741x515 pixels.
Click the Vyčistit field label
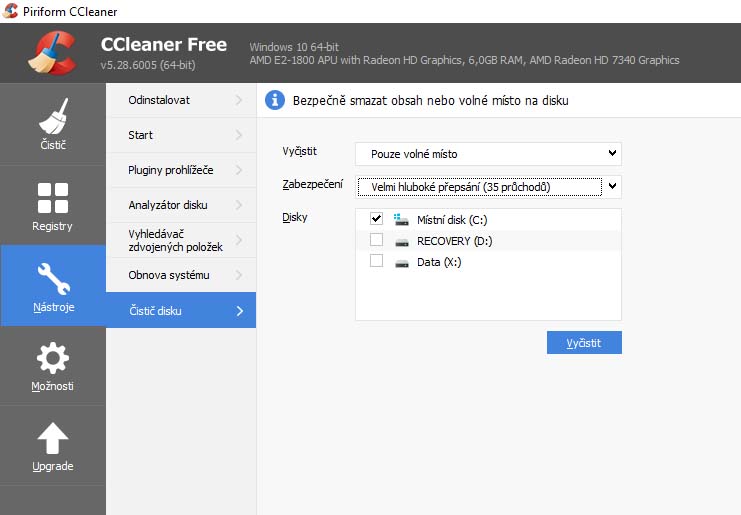[300, 151]
